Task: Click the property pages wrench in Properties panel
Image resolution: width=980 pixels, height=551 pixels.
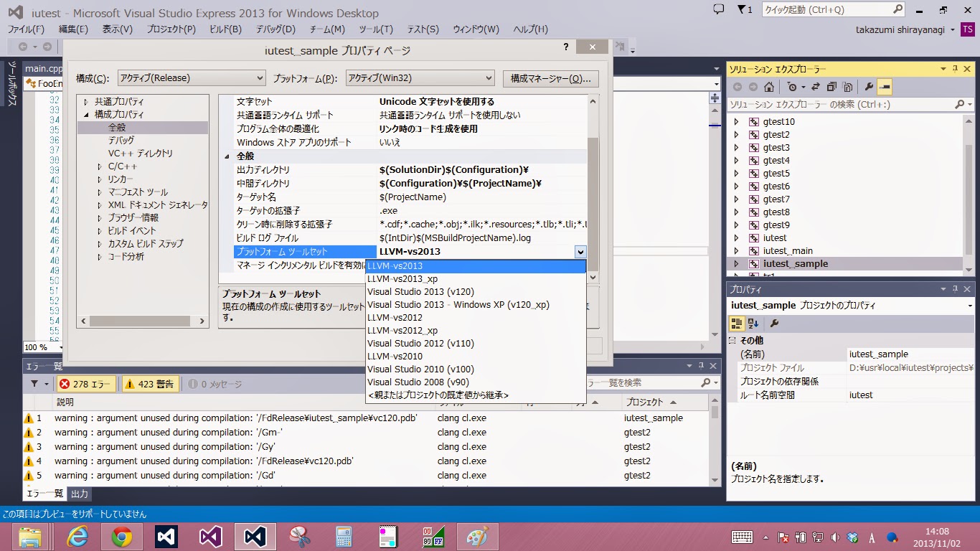Action: (x=774, y=324)
